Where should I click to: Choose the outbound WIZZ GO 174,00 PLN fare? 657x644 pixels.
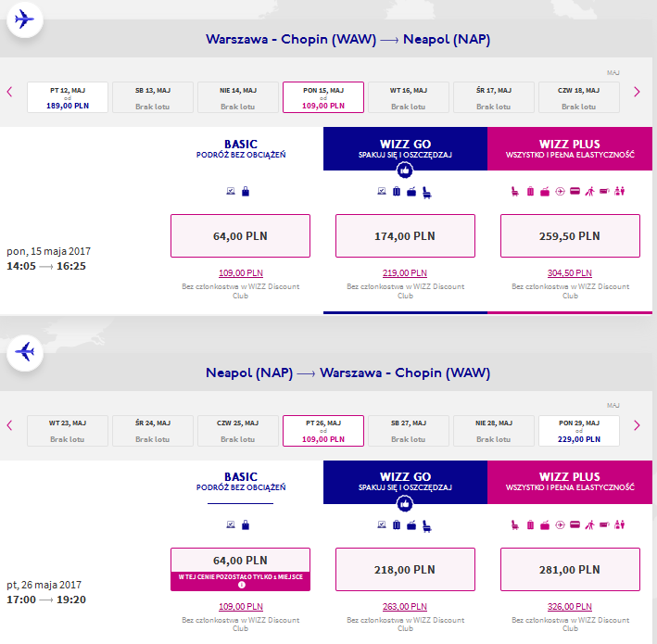pos(405,236)
